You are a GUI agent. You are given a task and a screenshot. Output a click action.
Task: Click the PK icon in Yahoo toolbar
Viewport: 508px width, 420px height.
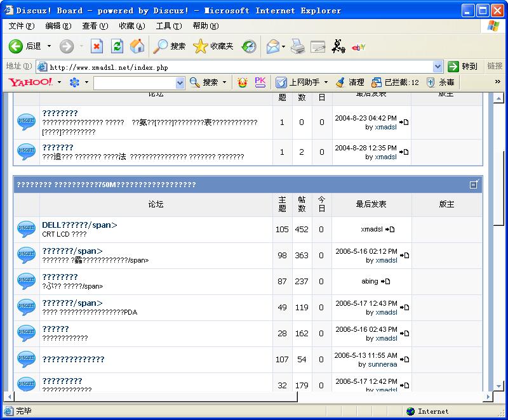click(x=260, y=82)
